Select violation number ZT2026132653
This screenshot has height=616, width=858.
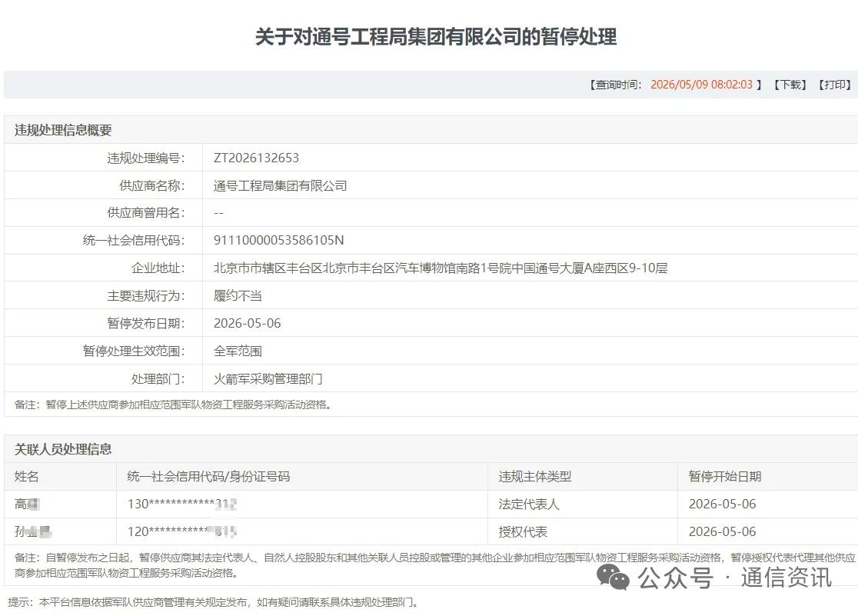[x=256, y=158]
